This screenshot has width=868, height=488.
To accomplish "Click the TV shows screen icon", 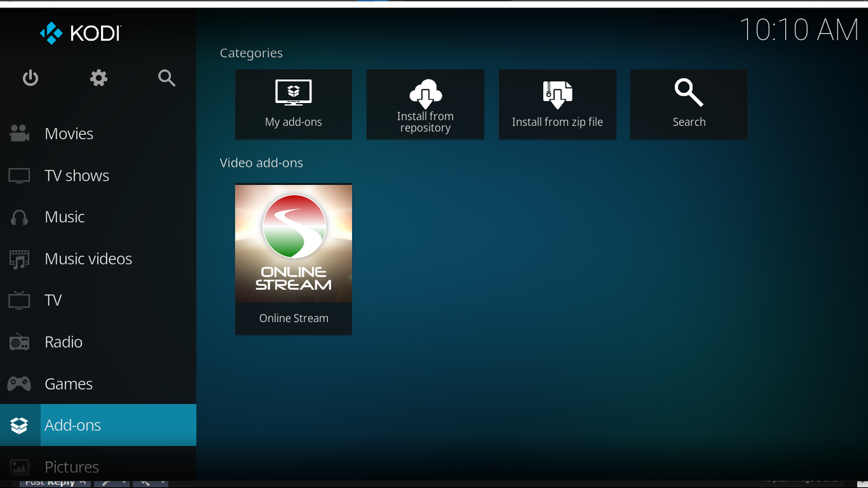I will pos(19,176).
